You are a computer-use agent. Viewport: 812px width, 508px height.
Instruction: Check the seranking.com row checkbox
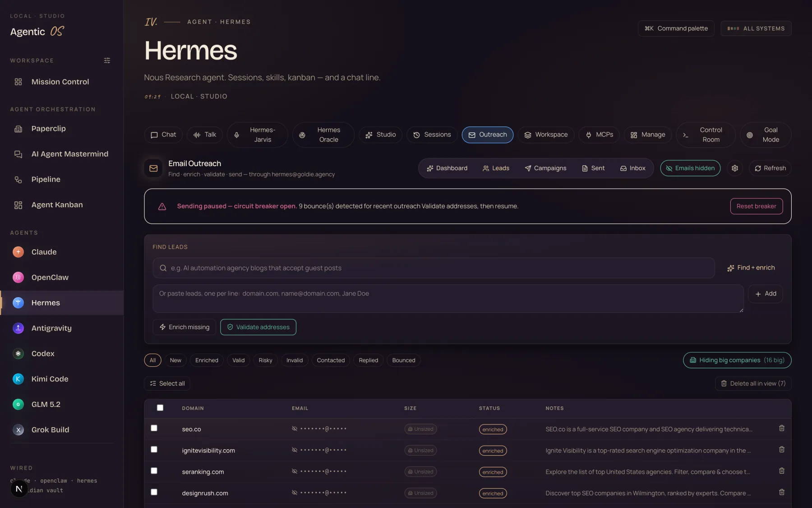coord(154,471)
